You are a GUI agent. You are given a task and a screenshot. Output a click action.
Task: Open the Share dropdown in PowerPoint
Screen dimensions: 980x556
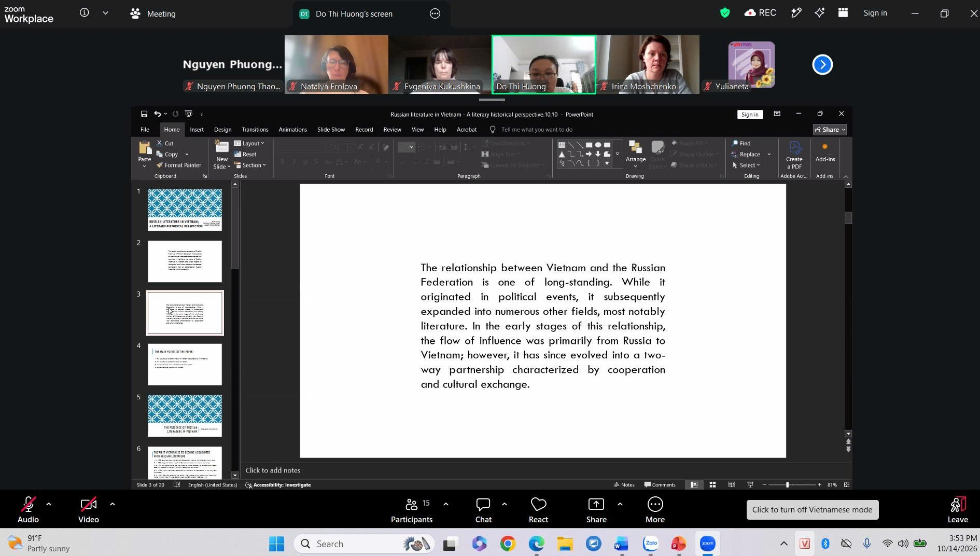click(830, 130)
